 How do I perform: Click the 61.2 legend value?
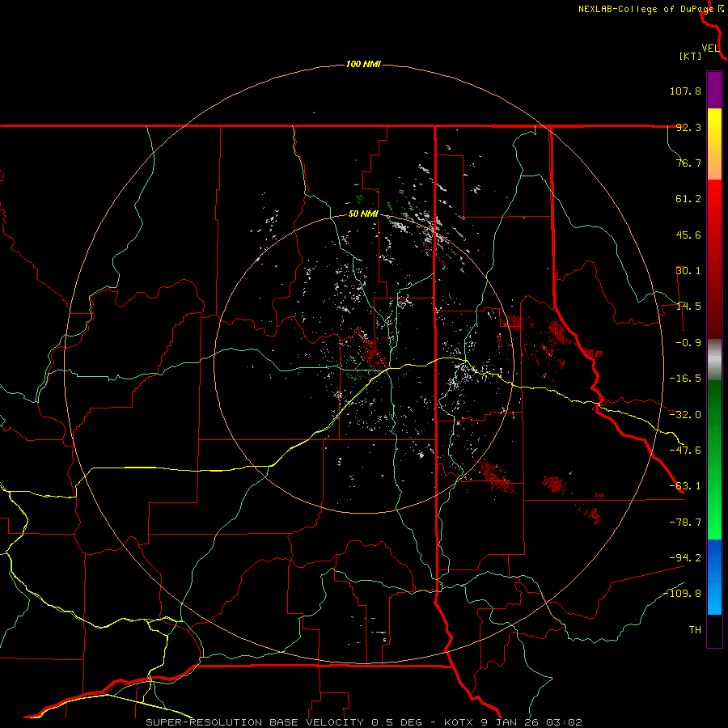688,199
